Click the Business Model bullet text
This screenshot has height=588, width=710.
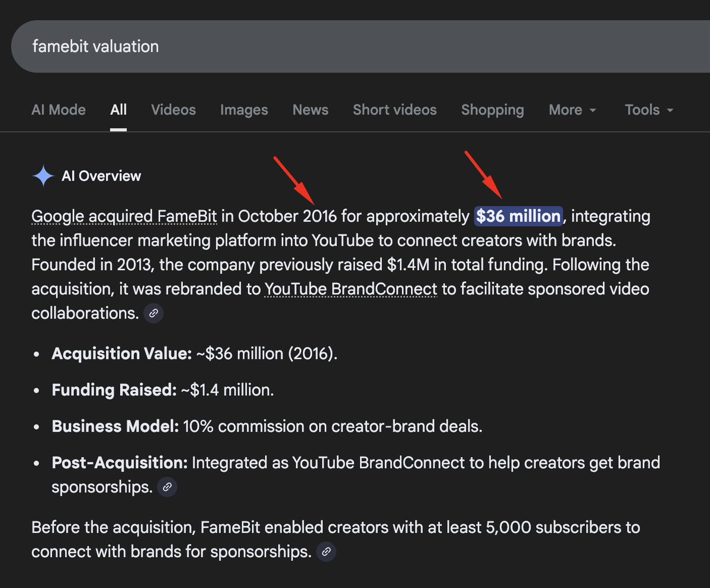click(x=267, y=426)
